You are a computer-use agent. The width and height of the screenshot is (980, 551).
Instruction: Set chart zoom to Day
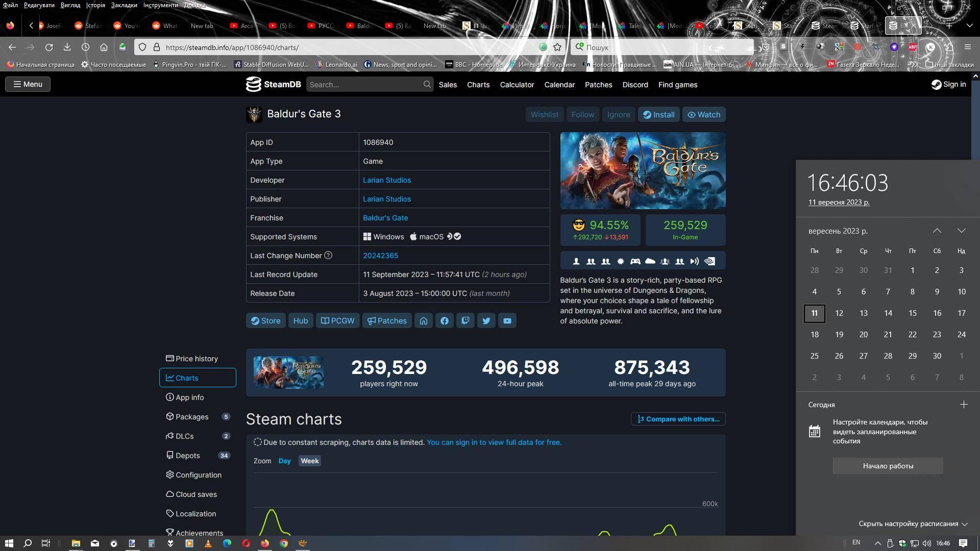click(284, 461)
